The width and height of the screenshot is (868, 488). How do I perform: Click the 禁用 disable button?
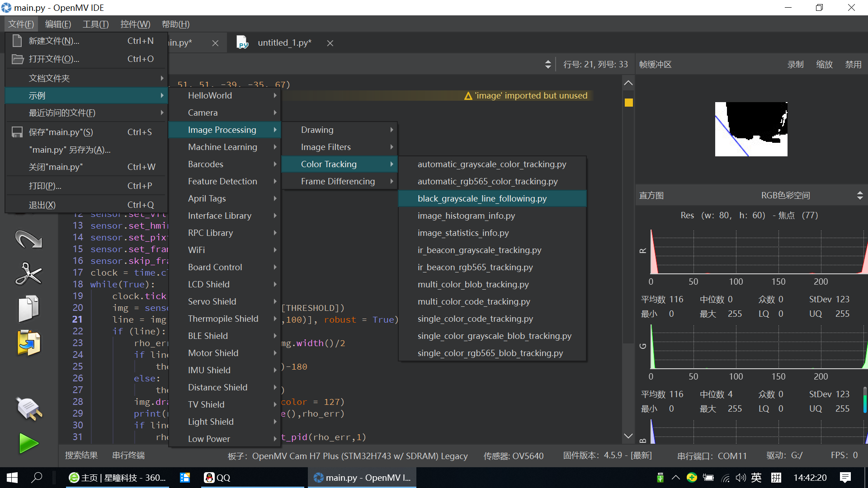coord(853,64)
